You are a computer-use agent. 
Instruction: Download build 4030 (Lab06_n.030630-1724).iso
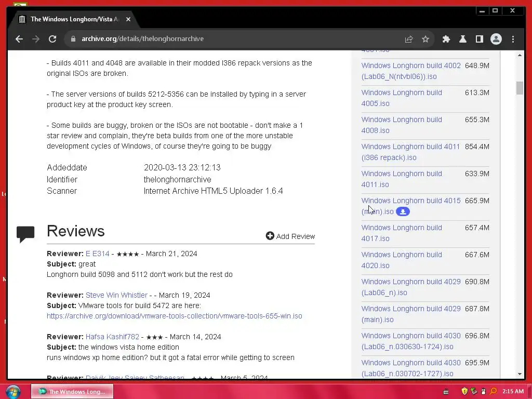(411, 341)
